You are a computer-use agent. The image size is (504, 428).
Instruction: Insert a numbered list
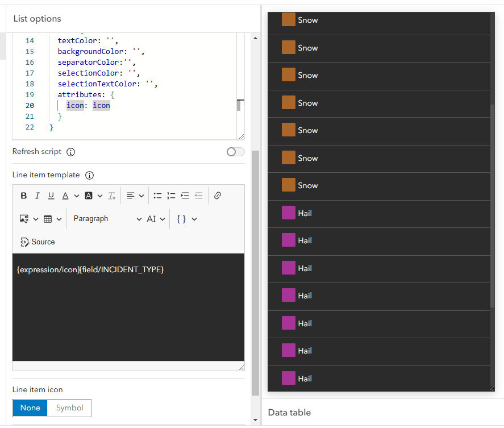171,195
